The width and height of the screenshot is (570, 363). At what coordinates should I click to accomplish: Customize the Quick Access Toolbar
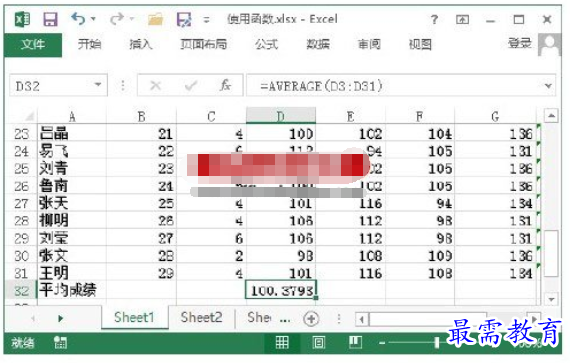tap(206, 19)
